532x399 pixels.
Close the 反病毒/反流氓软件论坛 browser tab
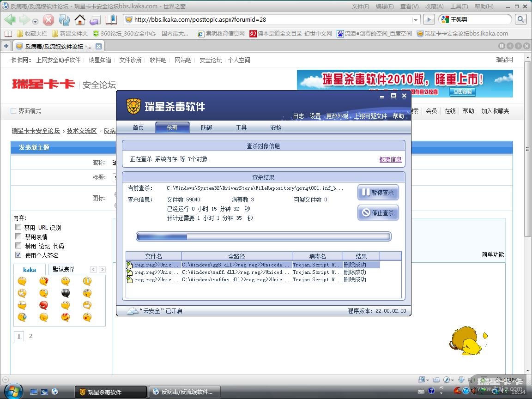98,46
